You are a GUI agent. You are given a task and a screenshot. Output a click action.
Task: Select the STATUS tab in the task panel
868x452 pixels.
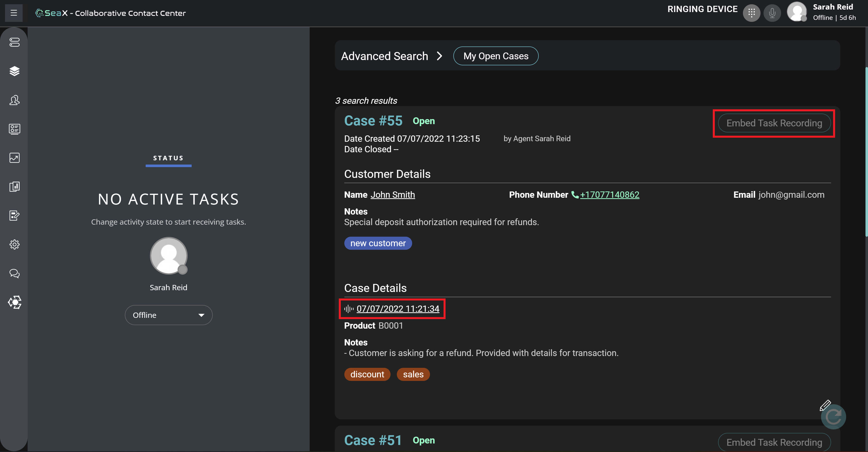tap(168, 158)
